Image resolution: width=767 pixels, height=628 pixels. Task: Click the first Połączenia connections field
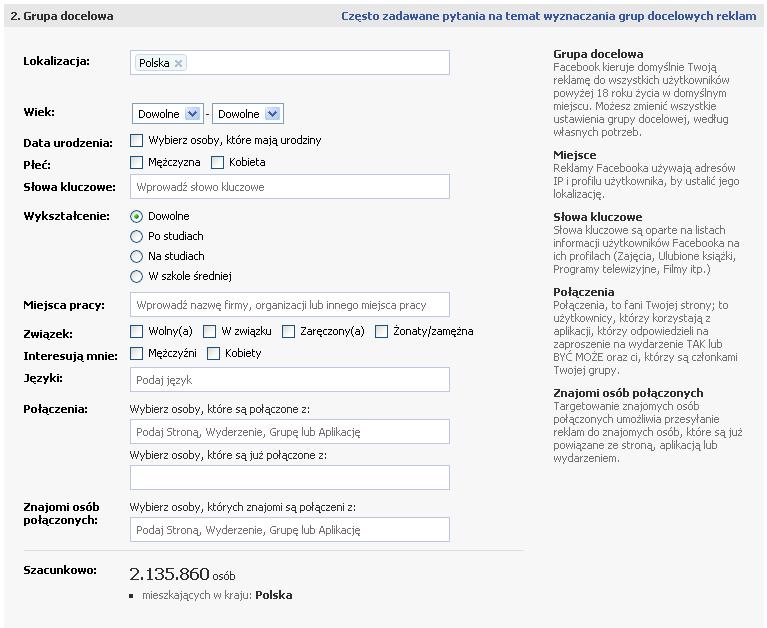(290, 431)
